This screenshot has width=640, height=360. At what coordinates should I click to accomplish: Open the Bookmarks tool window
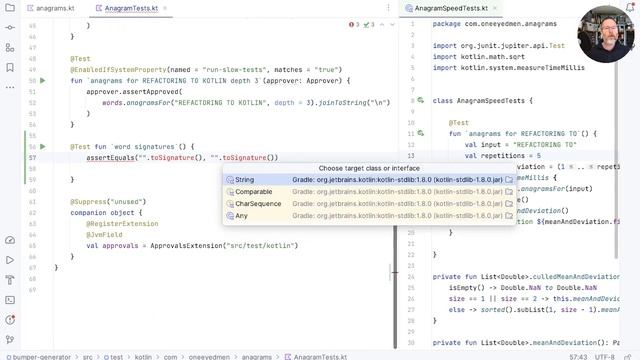point(10,67)
